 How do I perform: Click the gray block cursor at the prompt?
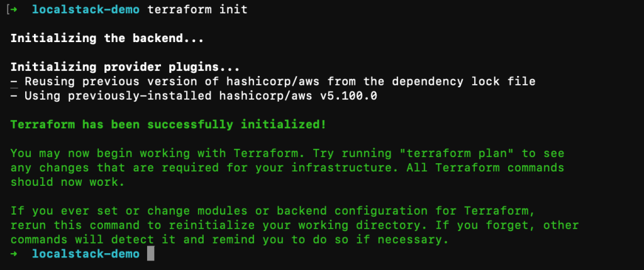pyautogui.click(x=151, y=254)
